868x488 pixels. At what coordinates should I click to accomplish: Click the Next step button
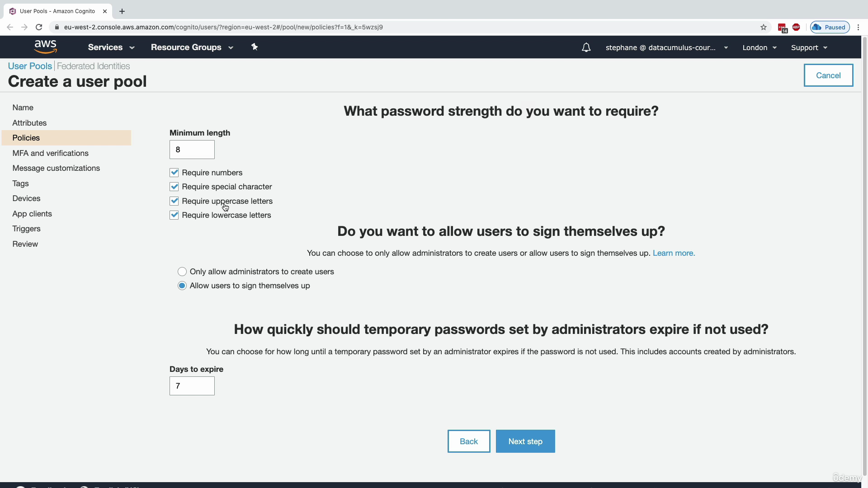(x=525, y=441)
